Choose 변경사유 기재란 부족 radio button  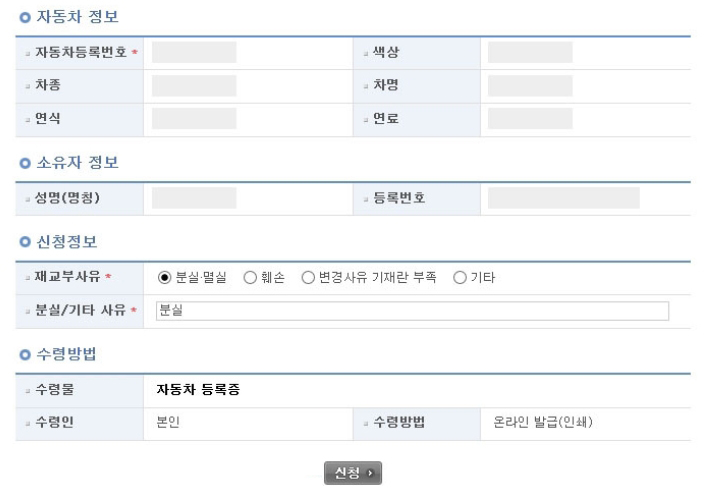[308, 278]
